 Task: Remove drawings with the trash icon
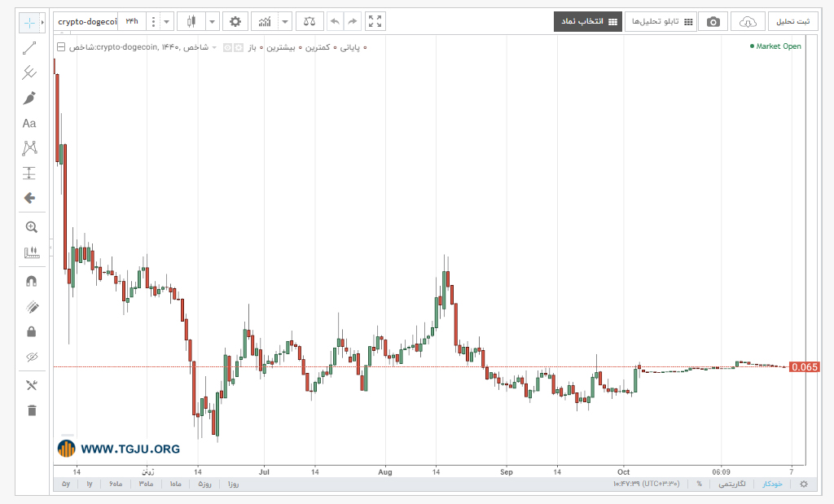[32, 410]
